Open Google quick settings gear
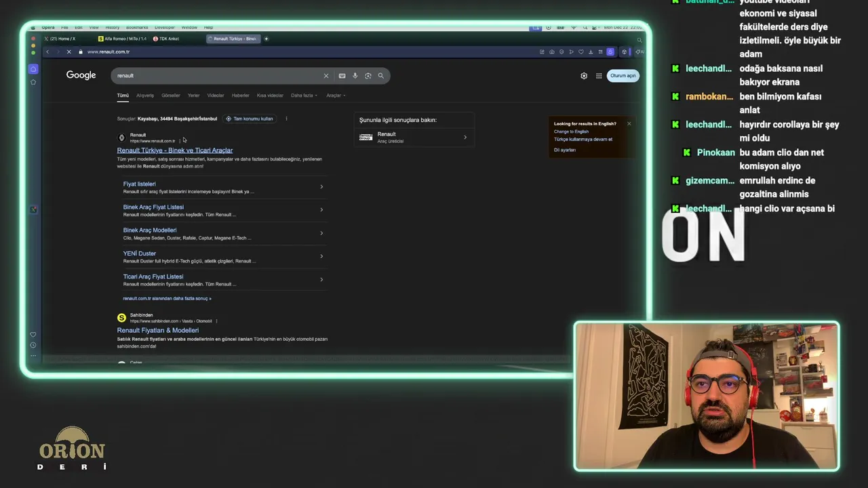Viewport: 868px width, 488px height. tap(584, 76)
